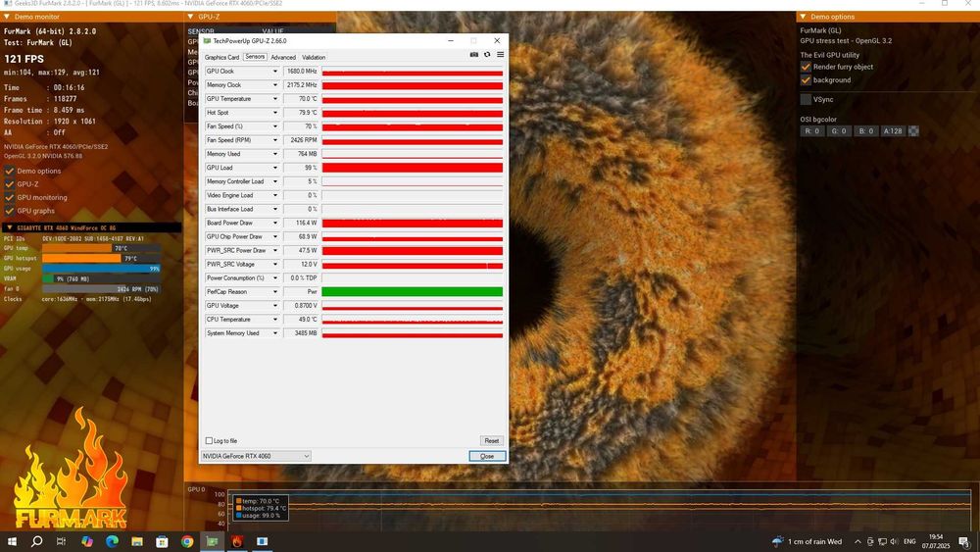The width and height of the screenshot is (980, 552).
Task: Click the G: 0 color value field
Action: tap(839, 131)
